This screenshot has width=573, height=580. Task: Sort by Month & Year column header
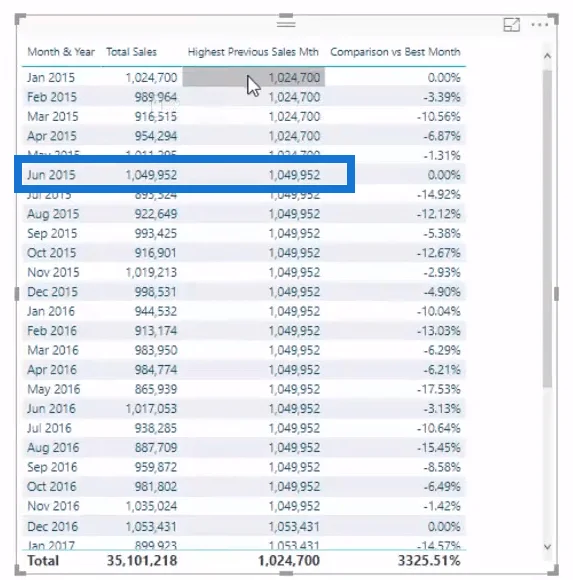click(61, 52)
